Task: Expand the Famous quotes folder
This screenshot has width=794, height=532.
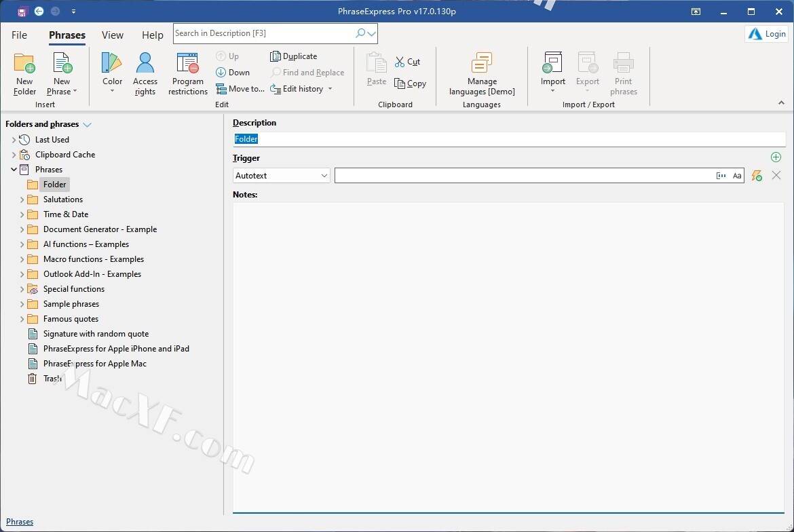Action: click(22, 320)
